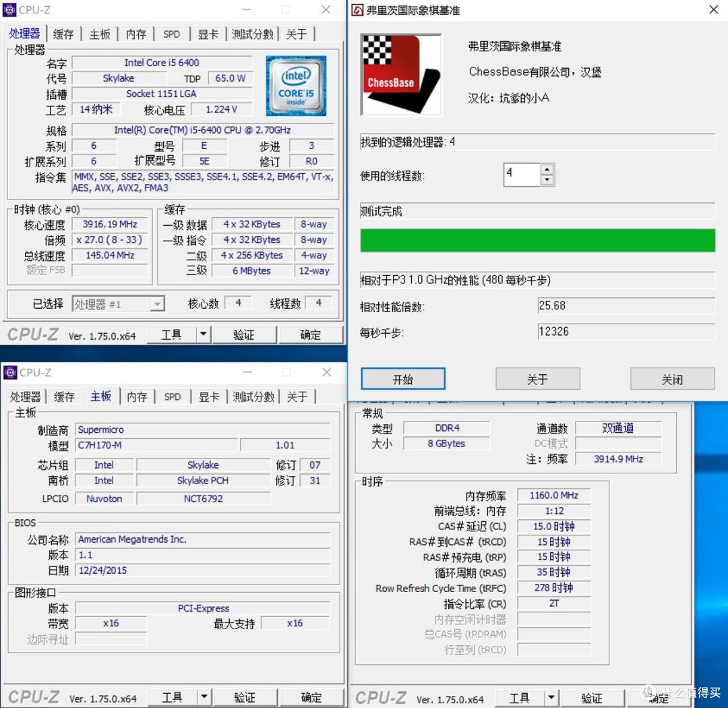Expand 工具 dropdown arrow in top CPU-Z
The image size is (728, 708).
[204, 334]
